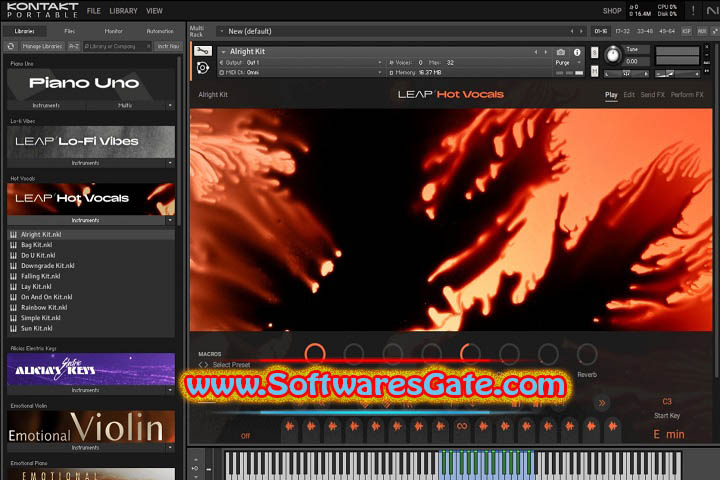The image size is (720, 480).
Task: Switch to the Monitor browser tab
Action: click(x=113, y=31)
